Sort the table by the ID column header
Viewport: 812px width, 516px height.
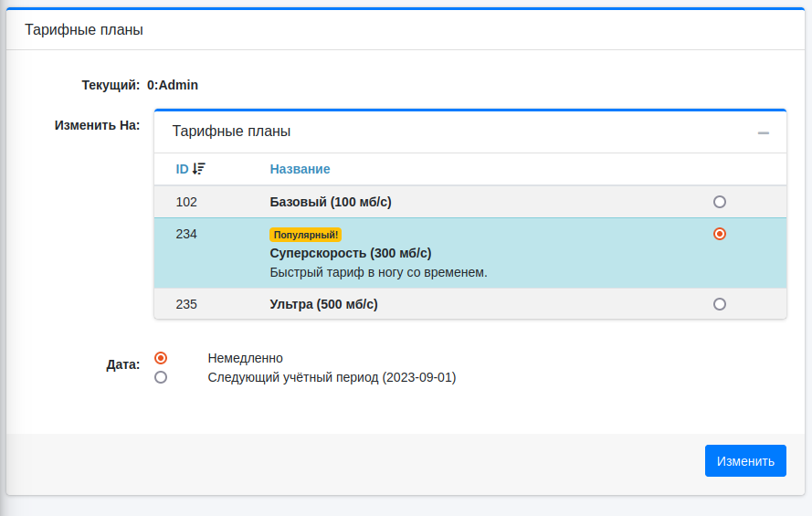(182, 169)
